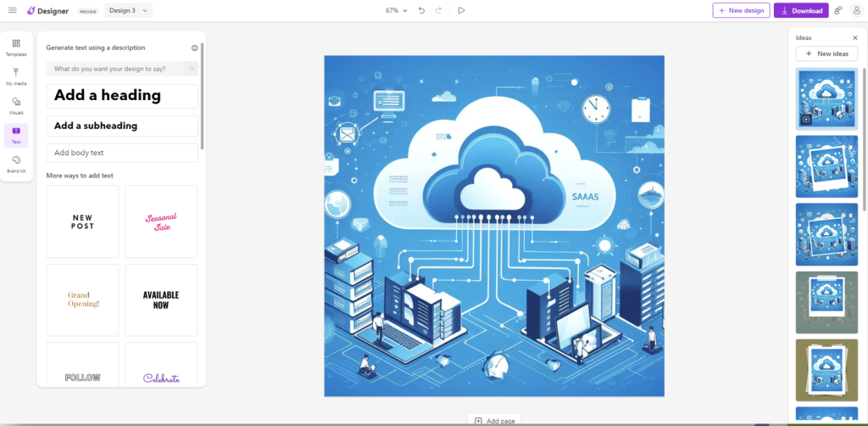Image resolution: width=868 pixels, height=426 pixels.
Task: Play the design preview
Action: point(461,10)
